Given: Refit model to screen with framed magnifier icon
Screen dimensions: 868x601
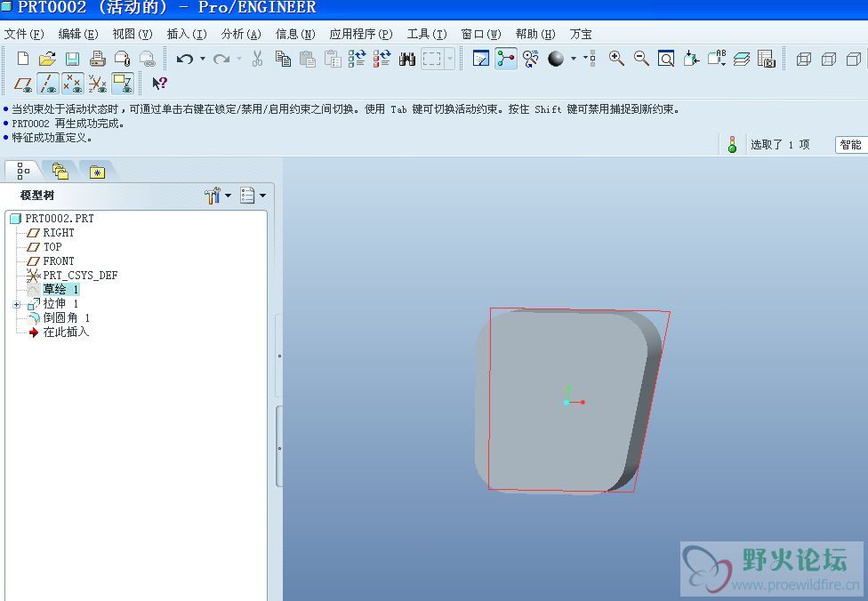Looking at the screenshot, I should pyautogui.click(x=666, y=58).
